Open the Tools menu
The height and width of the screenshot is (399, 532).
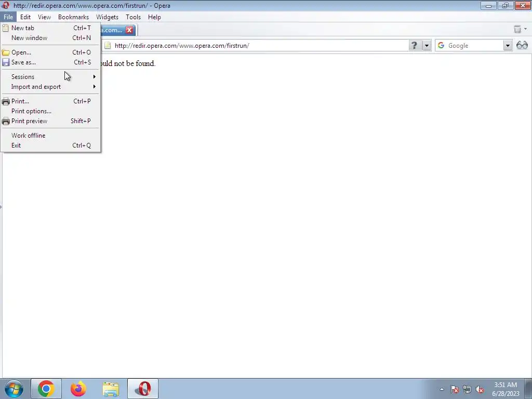tap(134, 17)
